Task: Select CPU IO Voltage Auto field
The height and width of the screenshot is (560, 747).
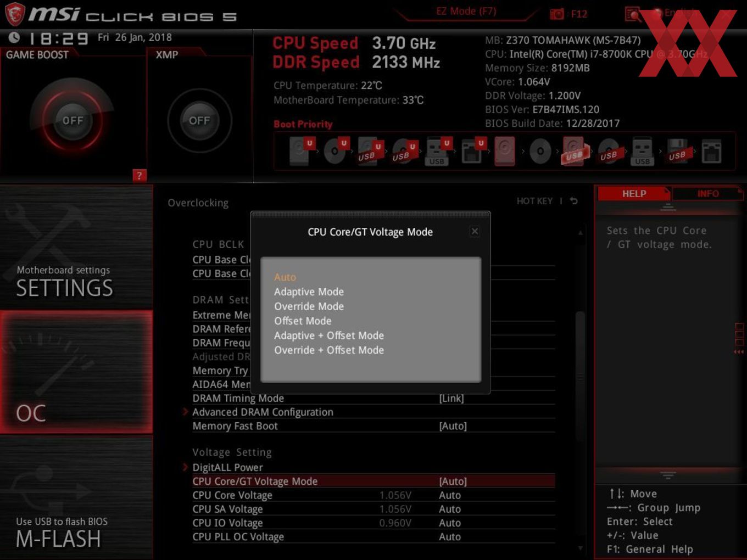Action: [x=450, y=523]
